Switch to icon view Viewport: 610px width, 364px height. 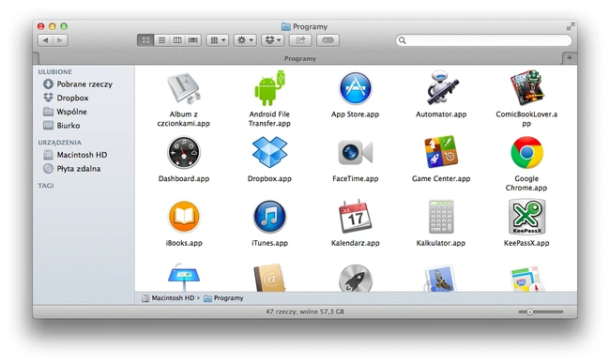click(145, 40)
